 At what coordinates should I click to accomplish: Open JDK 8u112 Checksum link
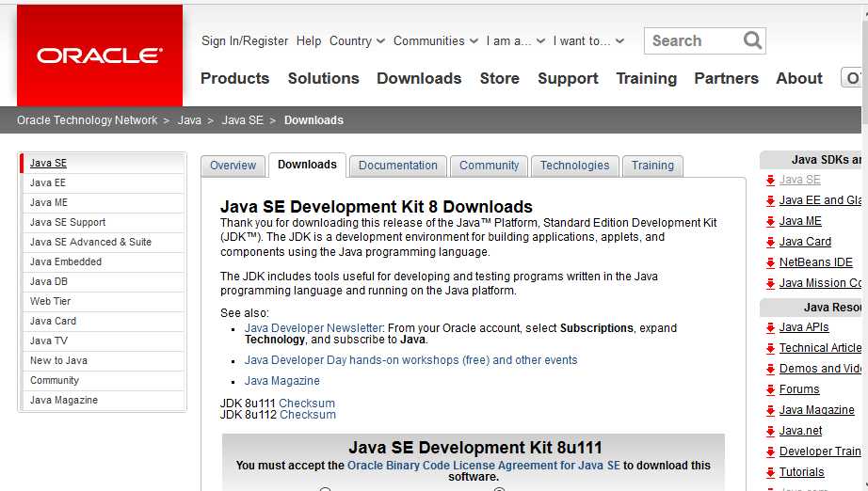tap(307, 415)
